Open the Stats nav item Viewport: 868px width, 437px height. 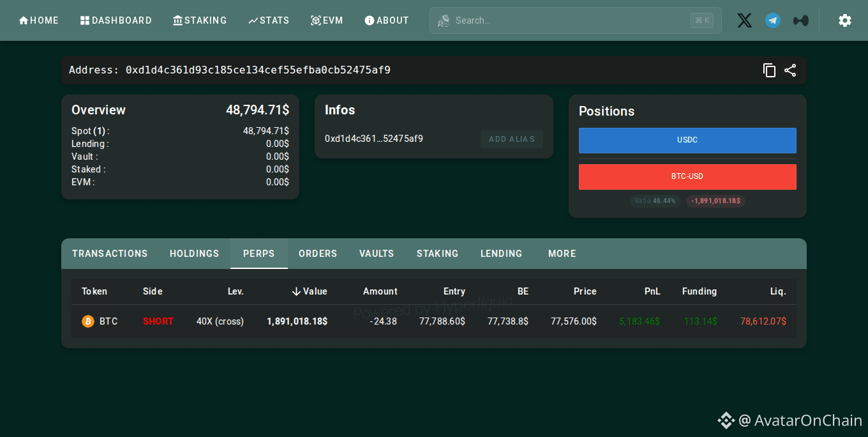coord(269,20)
